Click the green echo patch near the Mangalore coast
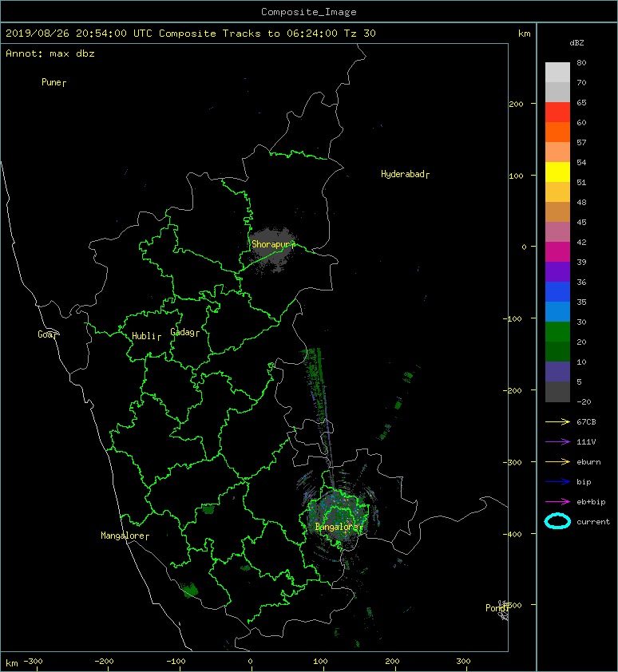The height and width of the screenshot is (672, 618). click(189, 590)
